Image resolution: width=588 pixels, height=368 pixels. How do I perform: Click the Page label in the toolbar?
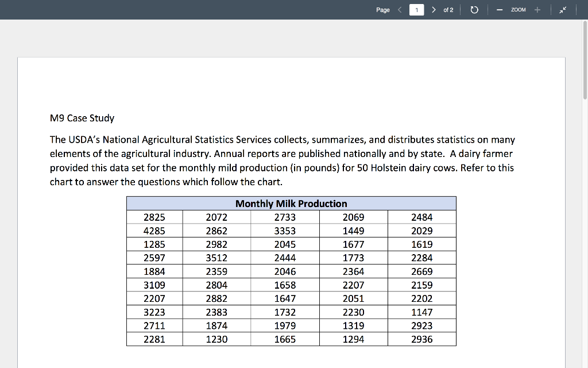click(x=383, y=9)
